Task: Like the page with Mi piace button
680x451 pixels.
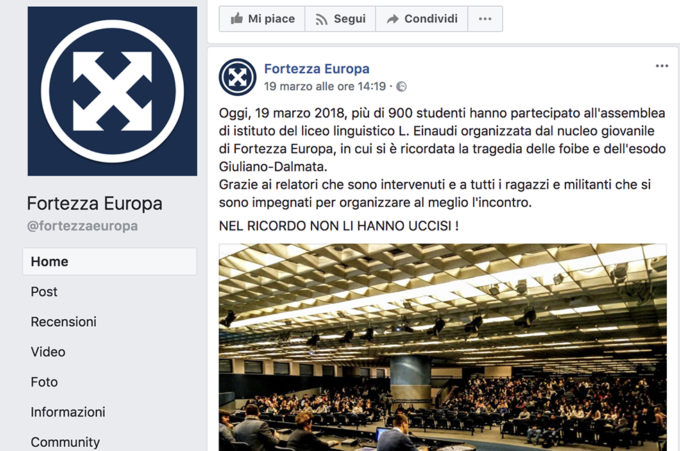Action: (262, 19)
